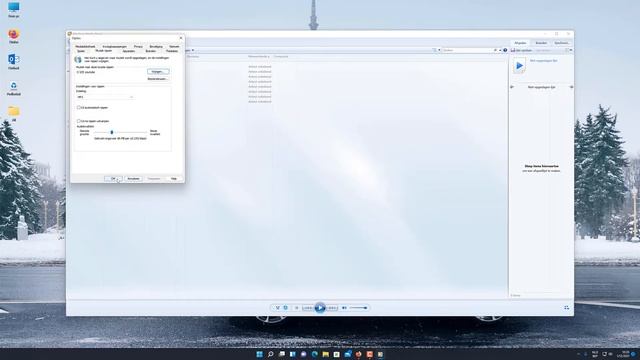This screenshot has height=360, width=640.
Task: Open the Mediabibliotheek tab
Action: tap(85, 47)
